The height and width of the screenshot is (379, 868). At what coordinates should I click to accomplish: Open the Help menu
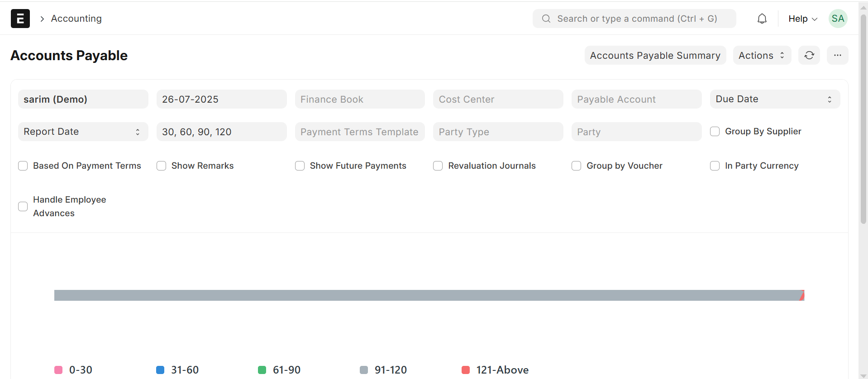(x=802, y=19)
